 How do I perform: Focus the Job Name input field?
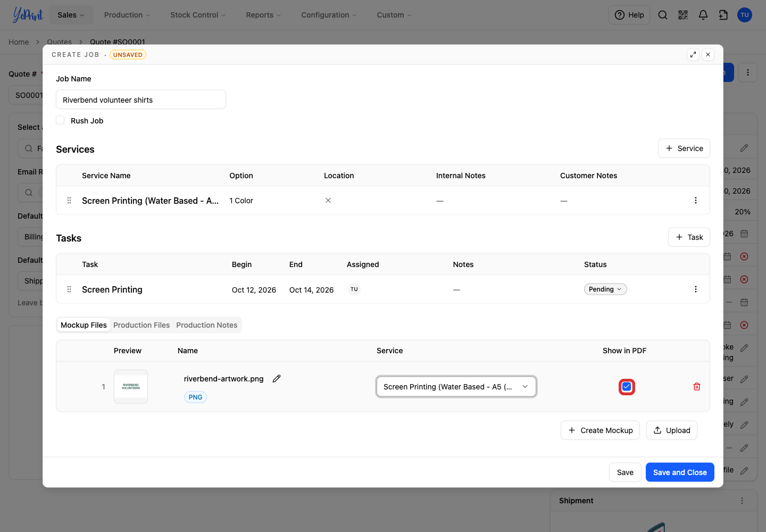[141, 99]
